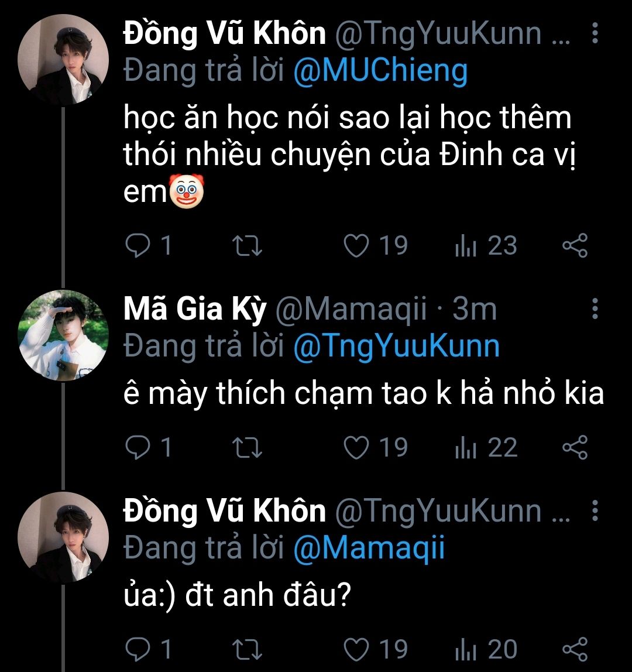Retweet the first Đồng Vũ Khôn tweet
Viewport: 632px width, 672px height.
248,246
